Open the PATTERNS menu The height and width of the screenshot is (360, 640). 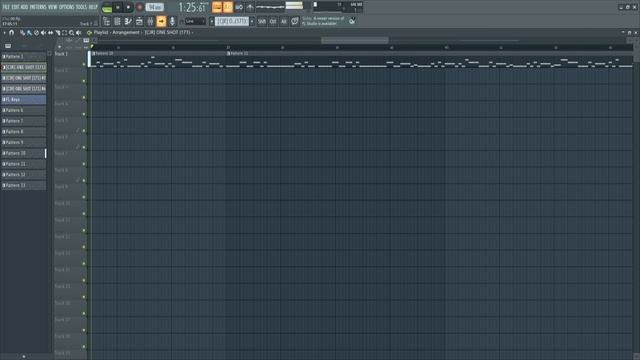coord(38,7)
